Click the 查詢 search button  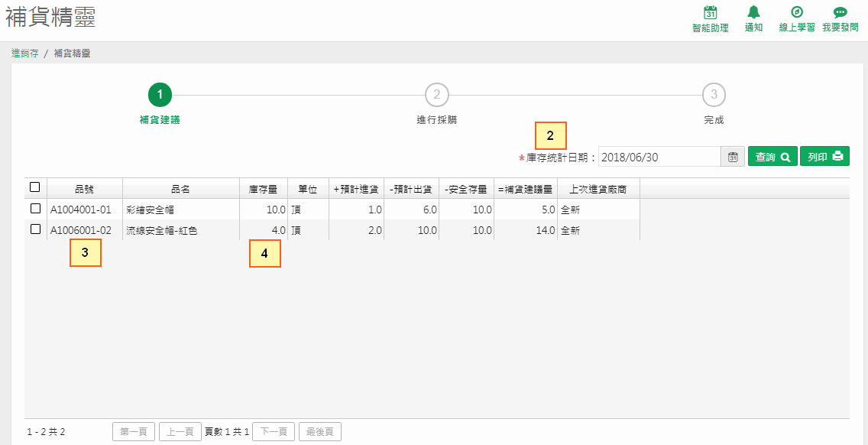pos(772,157)
